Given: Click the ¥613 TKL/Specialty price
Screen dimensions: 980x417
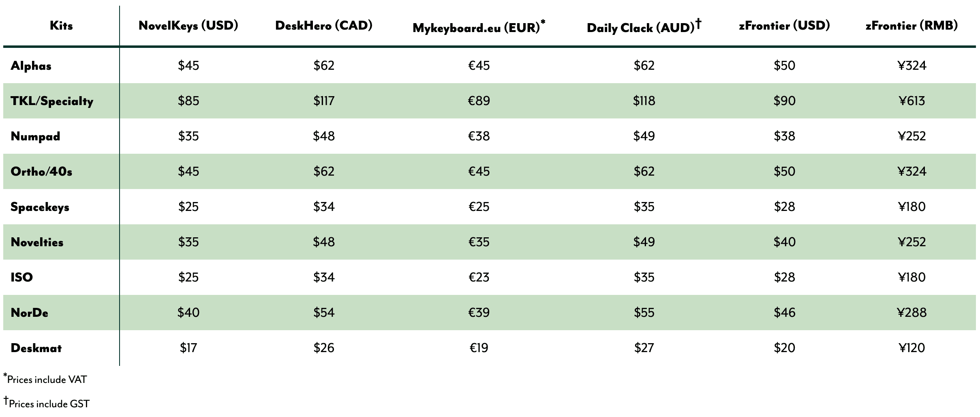Looking at the screenshot, I should (x=912, y=101).
